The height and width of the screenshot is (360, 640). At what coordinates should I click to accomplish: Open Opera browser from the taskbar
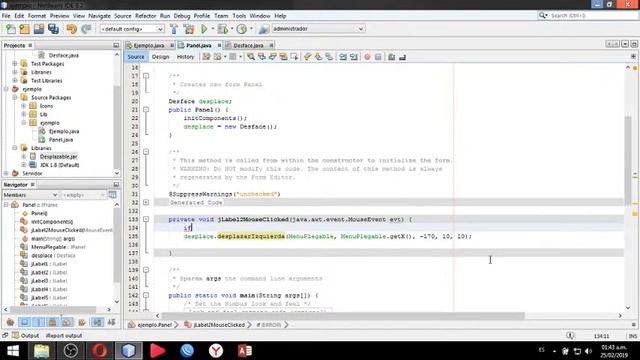[x=100, y=351]
